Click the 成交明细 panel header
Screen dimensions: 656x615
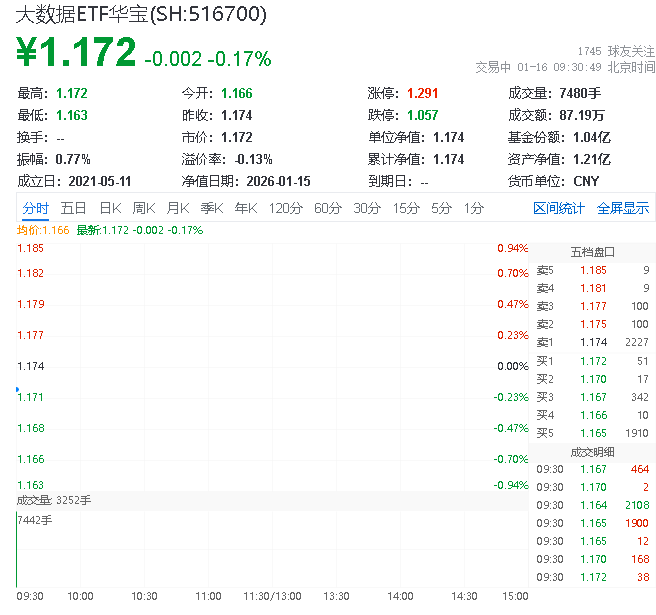[x=592, y=452]
